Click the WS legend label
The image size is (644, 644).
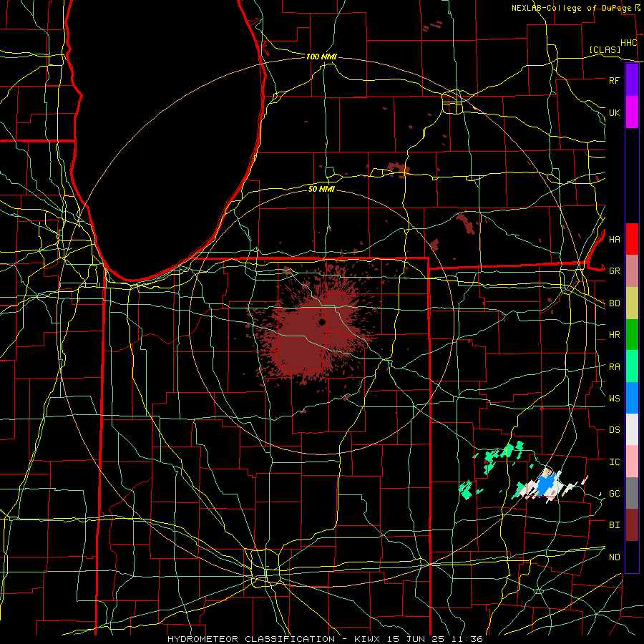(614, 398)
